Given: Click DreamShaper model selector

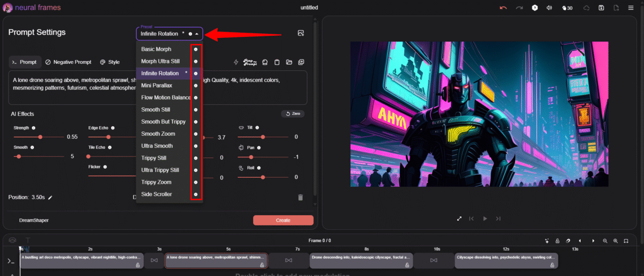Looking at the screenshot, I should pos(34,220).
